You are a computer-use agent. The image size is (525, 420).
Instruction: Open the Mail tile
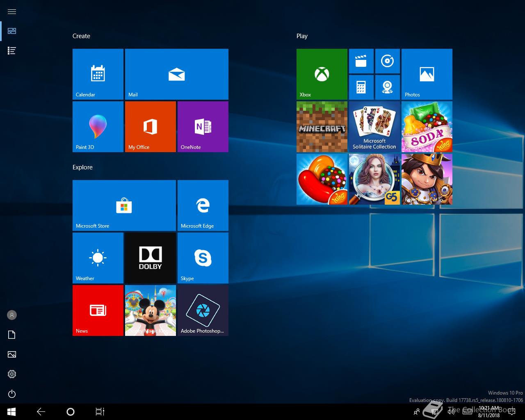pos(177,74)
